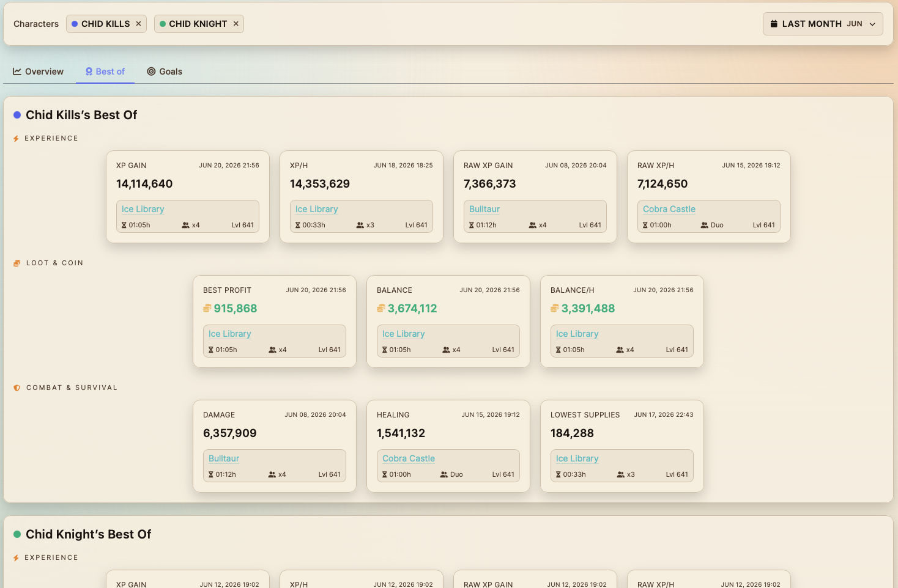Screen dimensions: 898x588
Task: Switch to the Overview tab
Action: point(38,72)
